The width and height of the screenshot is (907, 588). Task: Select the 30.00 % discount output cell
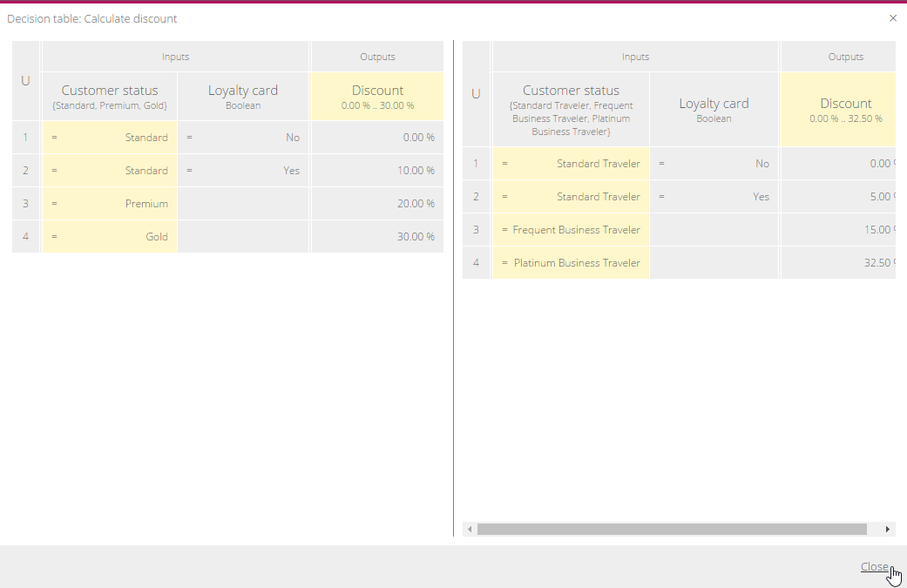[377, 237]
